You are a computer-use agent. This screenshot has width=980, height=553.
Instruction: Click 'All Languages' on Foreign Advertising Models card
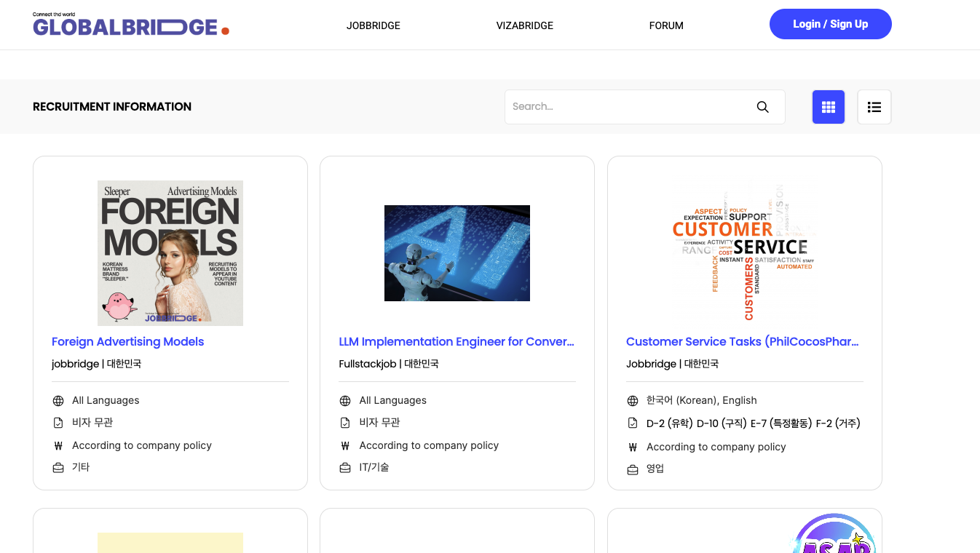tap(106, 401)
